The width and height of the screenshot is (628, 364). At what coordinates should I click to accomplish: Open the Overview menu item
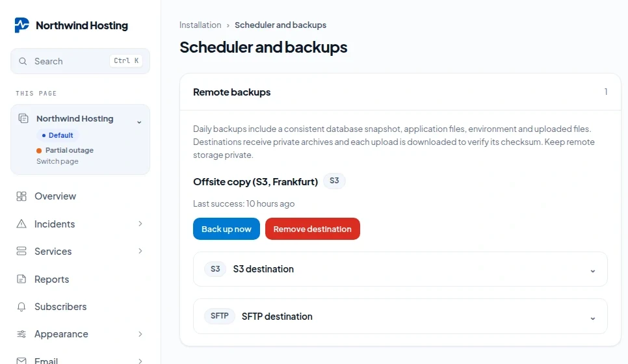80,196
